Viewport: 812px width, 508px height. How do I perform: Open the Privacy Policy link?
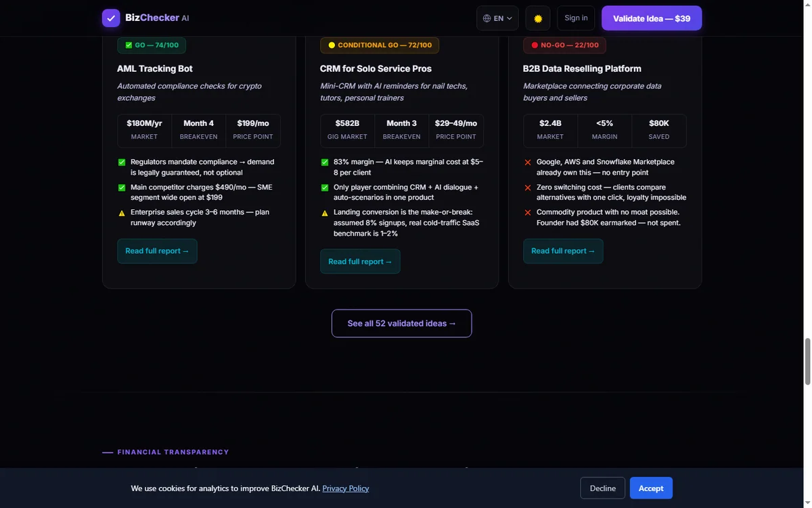(346, 488)
